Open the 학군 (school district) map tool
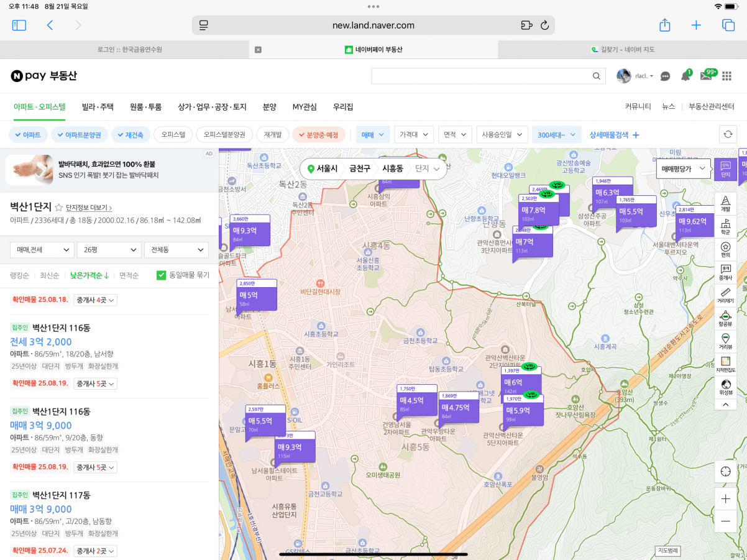Screen dimensions: 747x560 coord(725,226)
